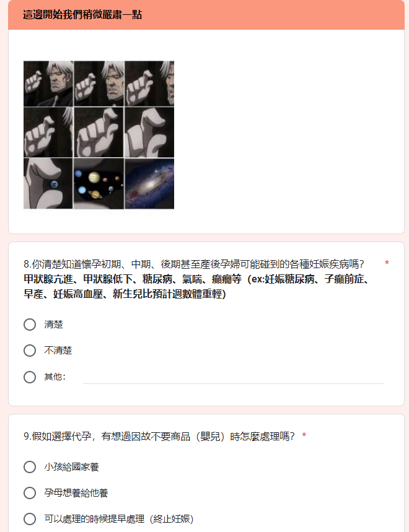The height and width of the screenshot is (532, 409).
Task: Click the 孕母想養給他養 label text
Action: tap(76, 493)
